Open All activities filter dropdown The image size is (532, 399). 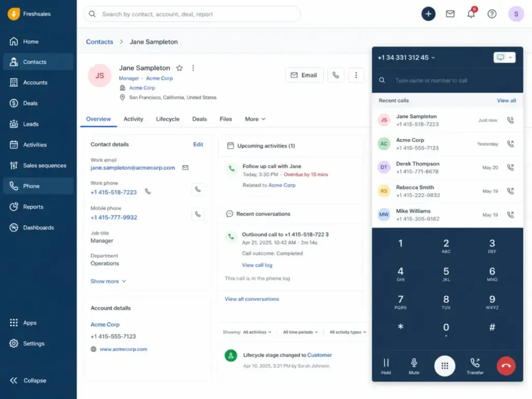click(x=257, y=332)
